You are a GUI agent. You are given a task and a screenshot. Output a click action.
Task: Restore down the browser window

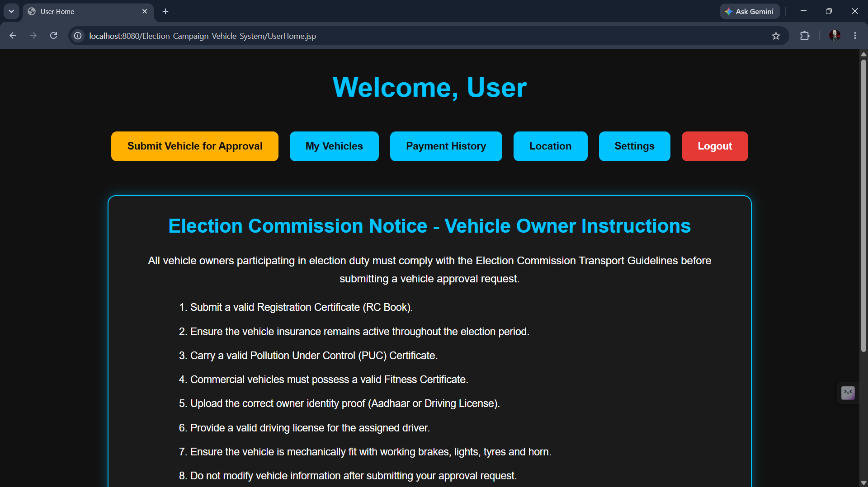click(829, 11)
